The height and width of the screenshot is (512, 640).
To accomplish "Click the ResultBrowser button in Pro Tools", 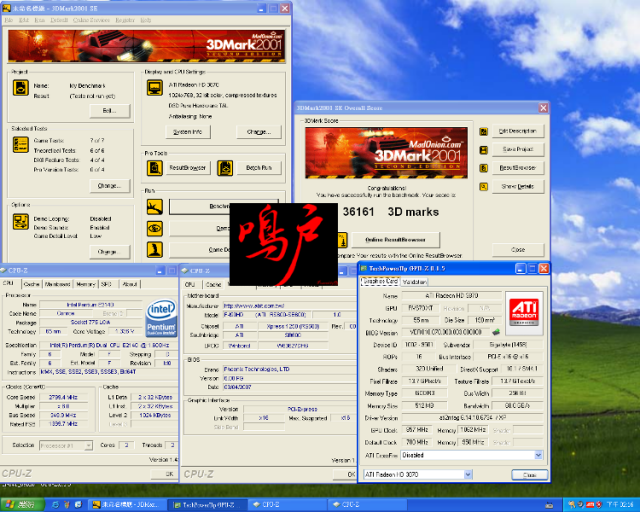I will pos(188,168).
